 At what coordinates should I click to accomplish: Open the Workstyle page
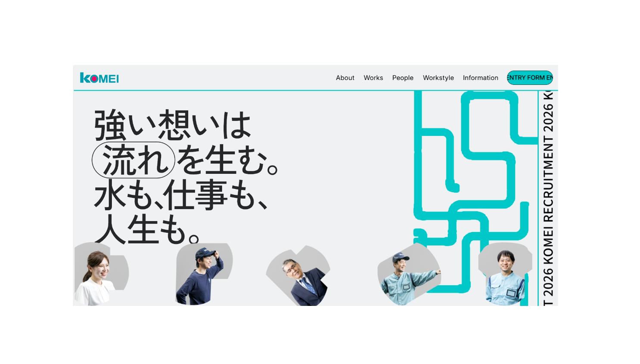point(438,78)
